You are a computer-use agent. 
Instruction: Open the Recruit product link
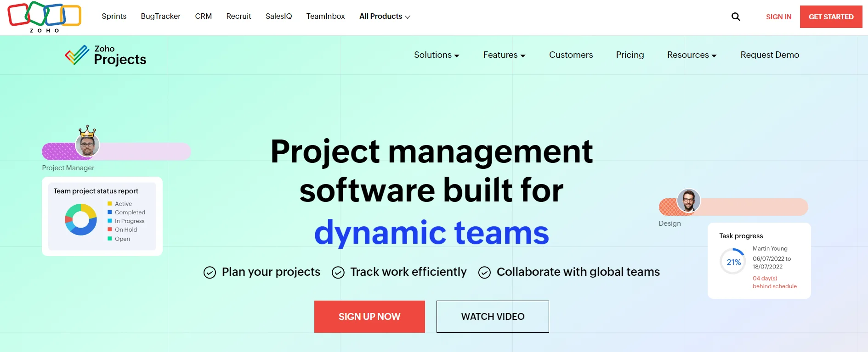(238, 17)
